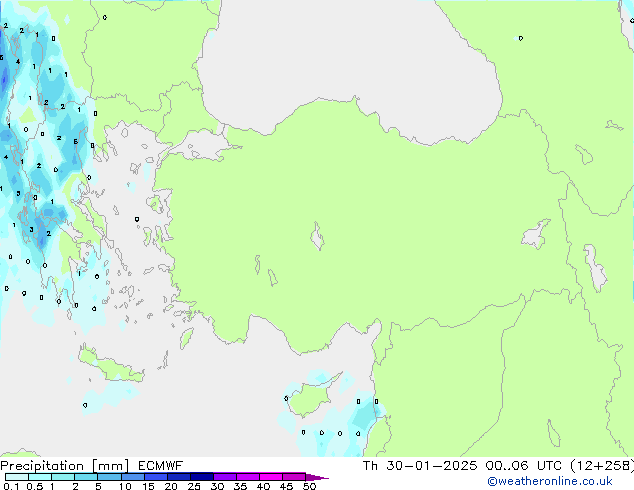Click the lightest 0.1–0.5 mm legend swatch
This screenshot has width=634, height=490.
[x=17, y=477]
